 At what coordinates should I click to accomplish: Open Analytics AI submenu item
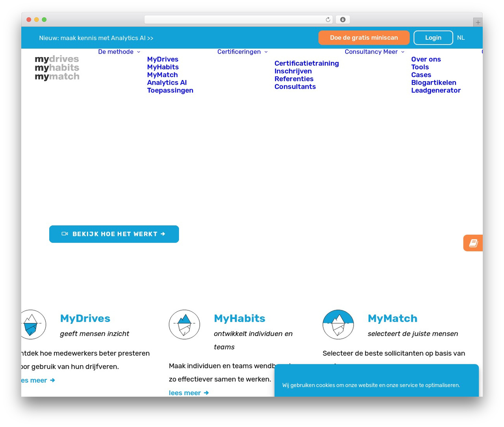click(167, 83)
